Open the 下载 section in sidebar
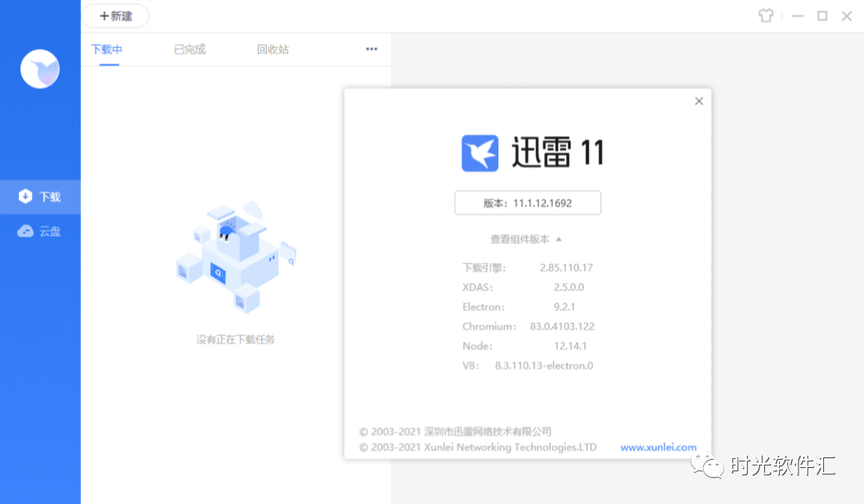 (x=40, y=196)
